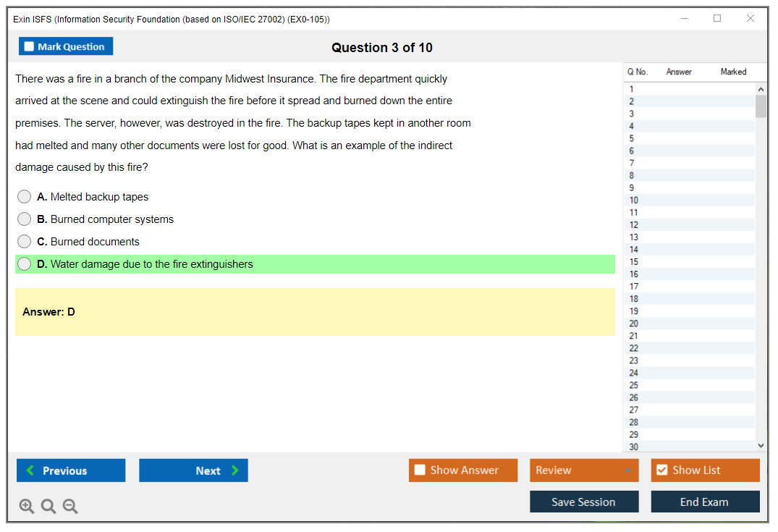Screen dimensions: 778x532
Task: Click the question list scroll up arrow
Action: point(761,89)
